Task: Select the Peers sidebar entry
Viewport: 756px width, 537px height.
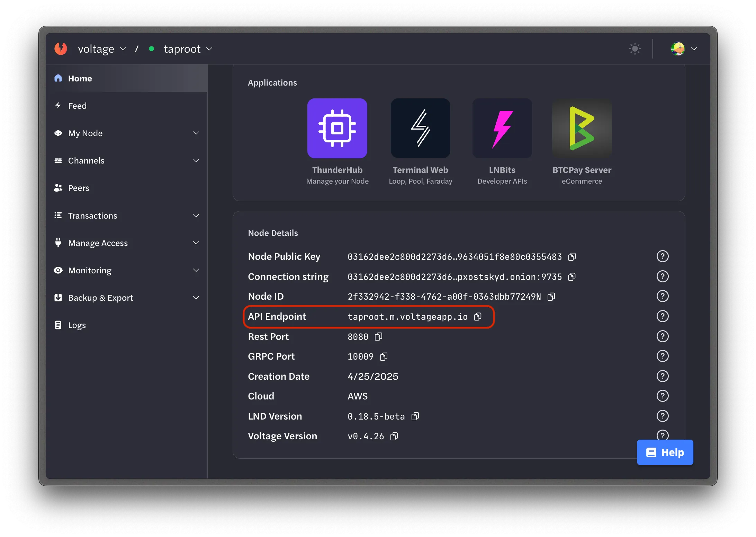Action: point(78,188)
